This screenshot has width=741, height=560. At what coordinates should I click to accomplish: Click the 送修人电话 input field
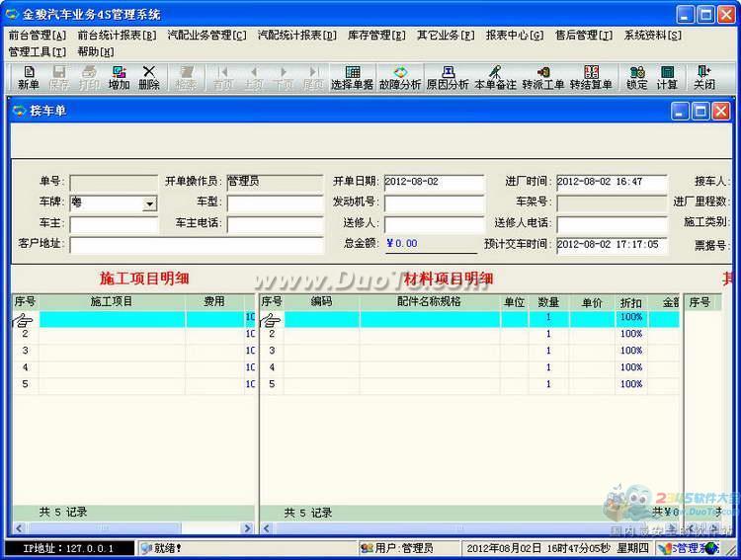pos(612,224)
